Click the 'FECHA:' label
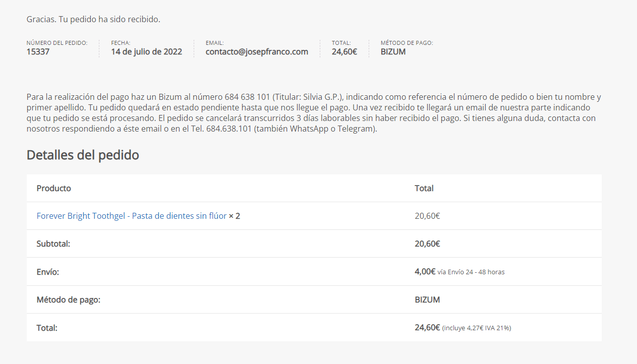637x364 pixels. coord(121,43)
